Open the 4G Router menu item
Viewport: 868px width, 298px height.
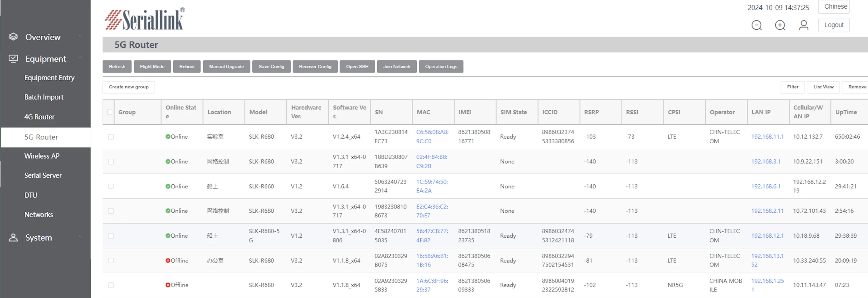[40, 117]
